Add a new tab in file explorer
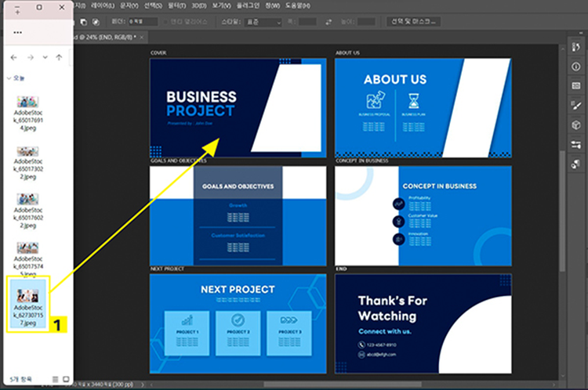Viewport: 588px width, 390px height. pyautogui.click(x=17, y=12)
